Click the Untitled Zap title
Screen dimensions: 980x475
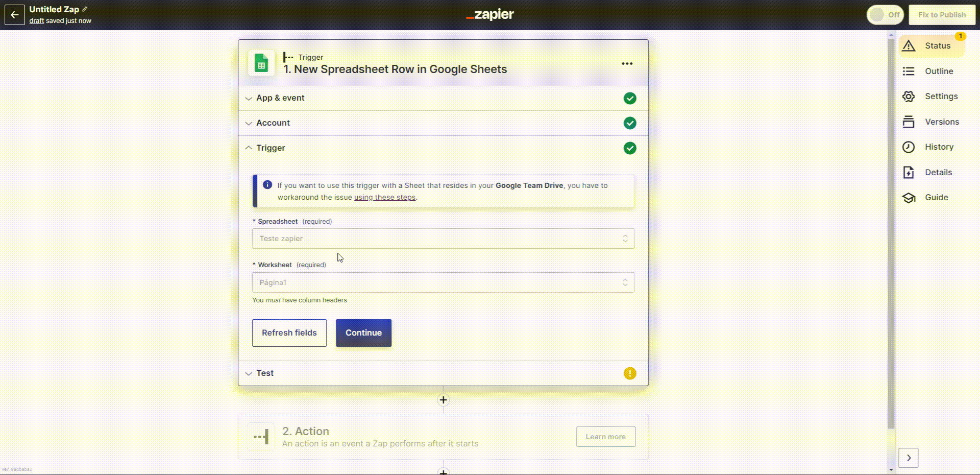(x=54, y=9)
